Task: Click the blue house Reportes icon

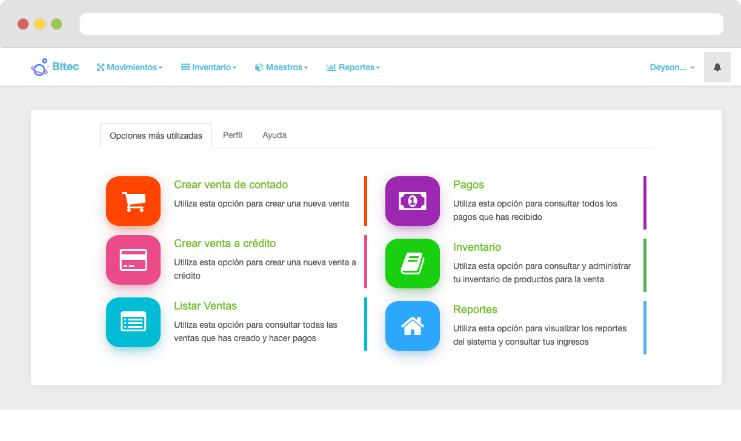Action: click(412, 326)
